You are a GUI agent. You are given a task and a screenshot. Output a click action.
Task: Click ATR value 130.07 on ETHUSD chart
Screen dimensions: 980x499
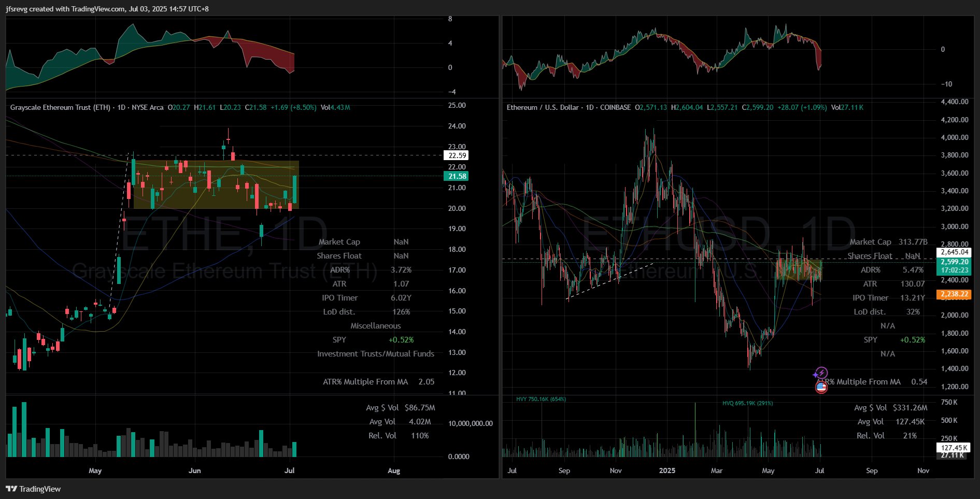point(913,284)
